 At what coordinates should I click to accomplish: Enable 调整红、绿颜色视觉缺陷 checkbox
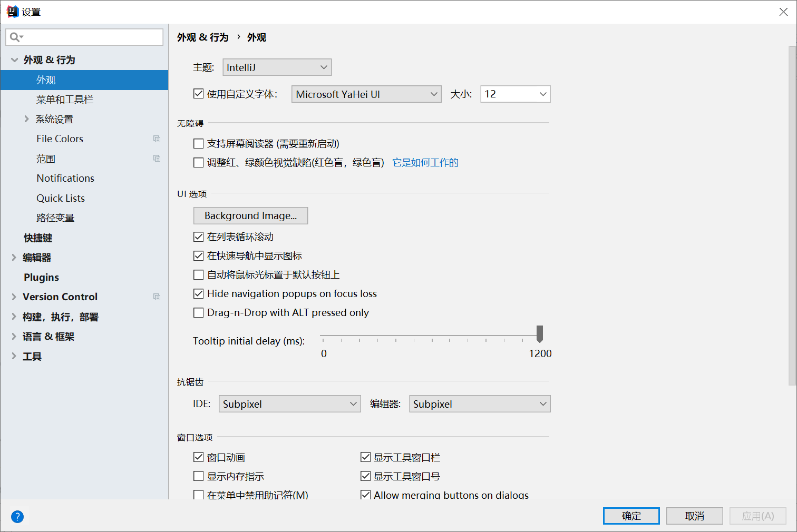tap(199, 163)
